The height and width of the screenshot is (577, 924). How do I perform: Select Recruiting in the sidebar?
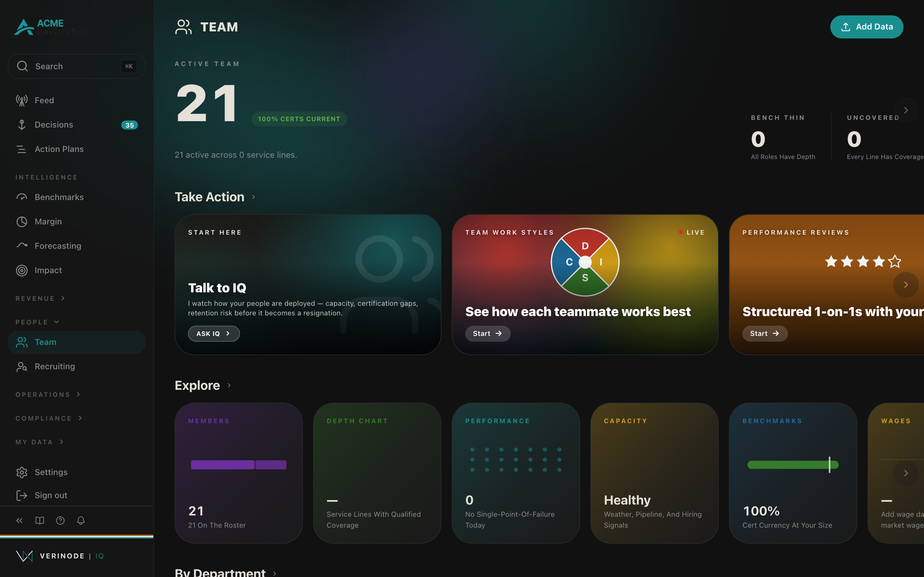pyautogui.click(x=76, y=366)
